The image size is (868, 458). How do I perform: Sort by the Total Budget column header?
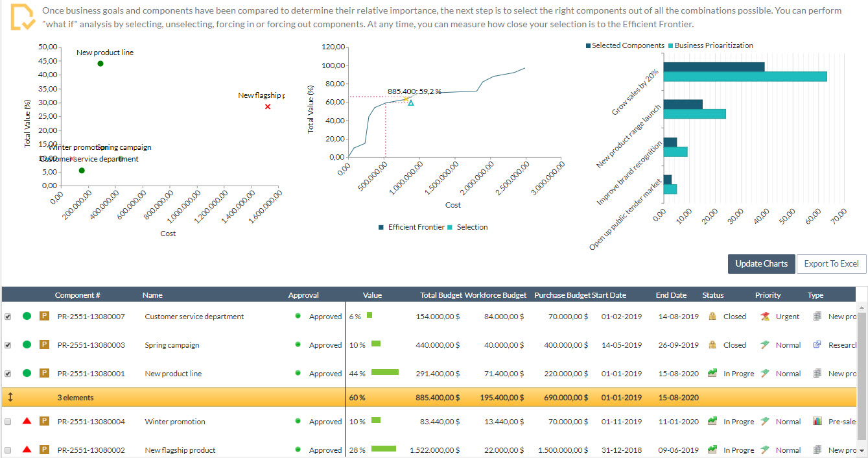tap(441, 295)
